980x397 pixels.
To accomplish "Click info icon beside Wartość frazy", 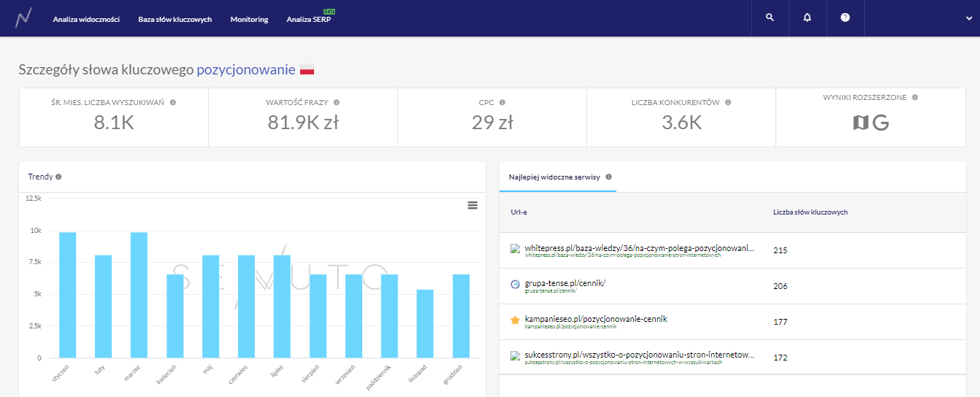I will click(337, 103).
